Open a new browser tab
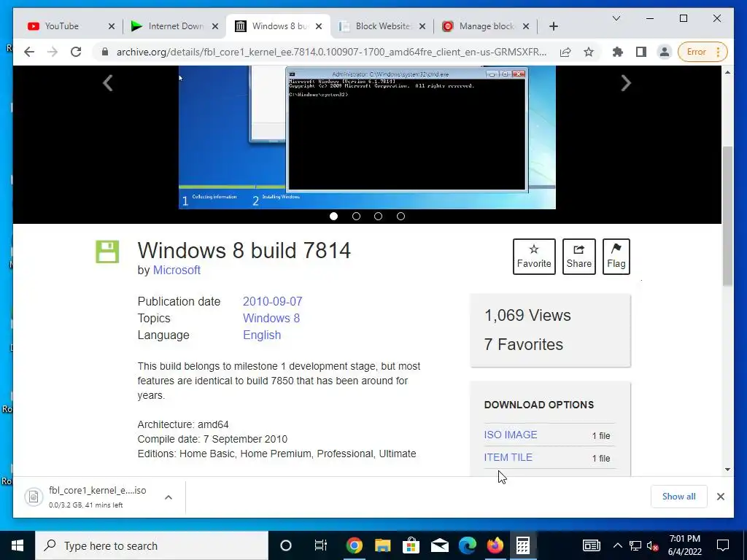The image size is (747, 560). [x=553, y=26]
